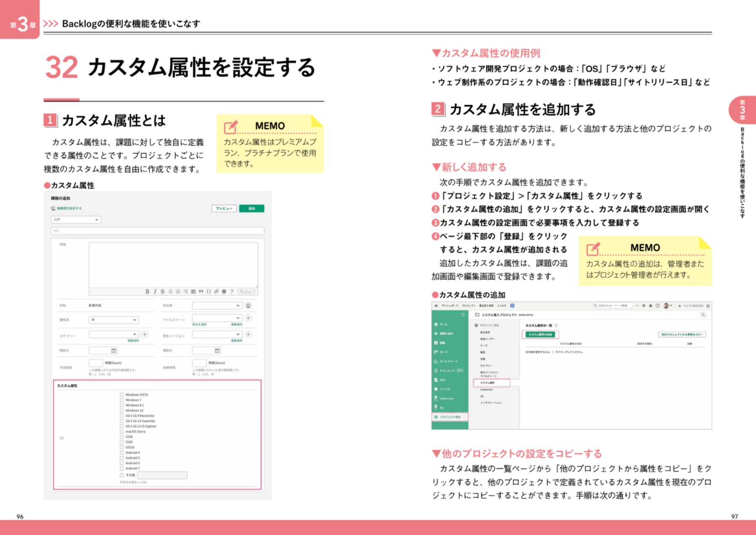Viewport: 756px width, 535px height.
Task: Open the notifications bell
Action: pyautogui.click(x=651, y=306)
